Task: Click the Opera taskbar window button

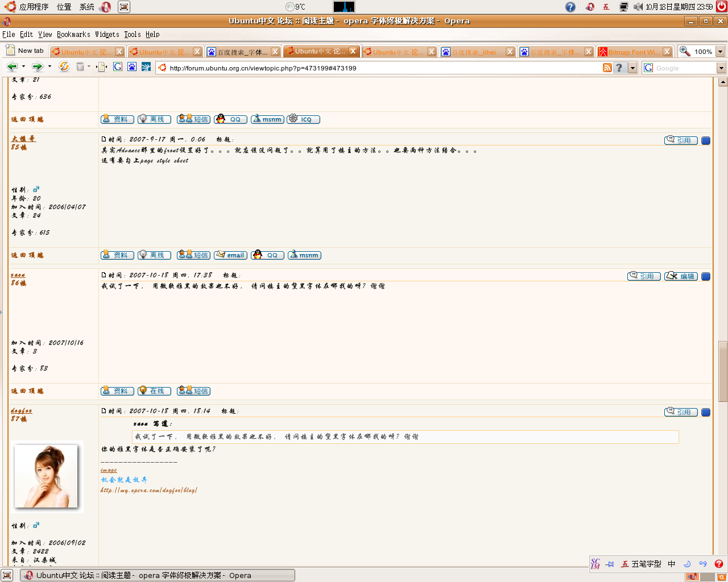Action: click(x=158, y=575)
